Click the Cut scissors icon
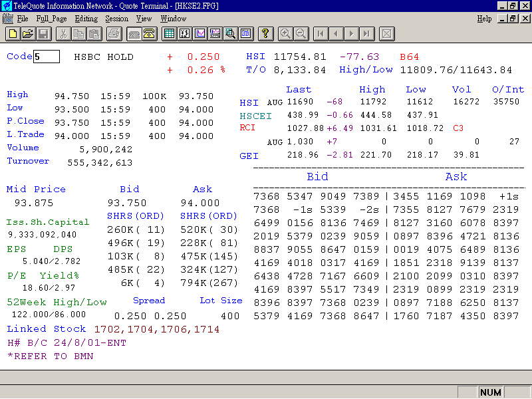The width and height of the screenshot is (532, 399). pos(63,34)
